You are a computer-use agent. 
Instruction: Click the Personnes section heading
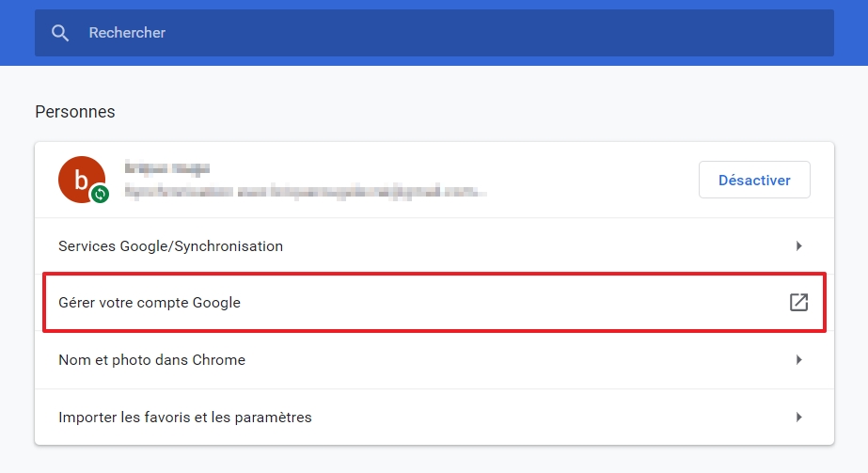point(75,112)
